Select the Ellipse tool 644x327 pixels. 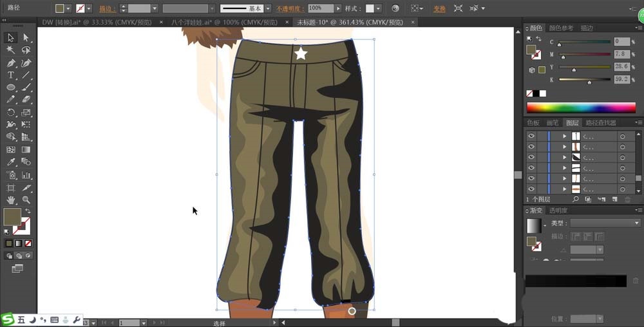coord(11,88)
